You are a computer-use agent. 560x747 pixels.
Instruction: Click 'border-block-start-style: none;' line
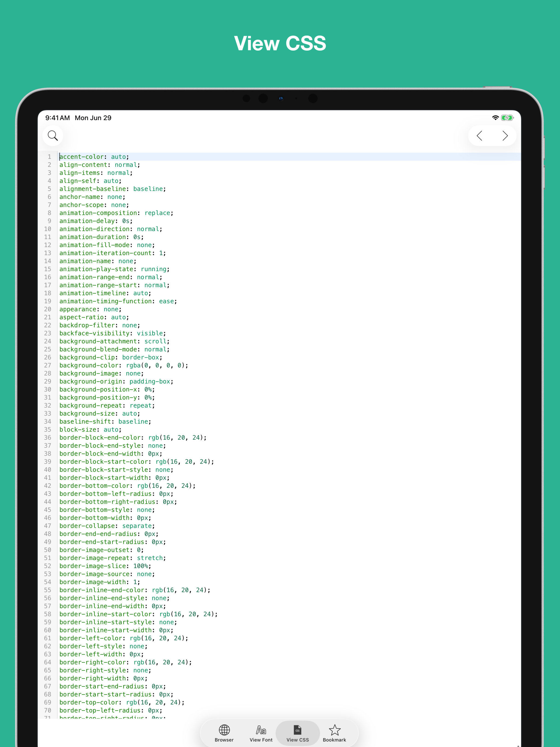pyautogui.click(x=116, y=470)
